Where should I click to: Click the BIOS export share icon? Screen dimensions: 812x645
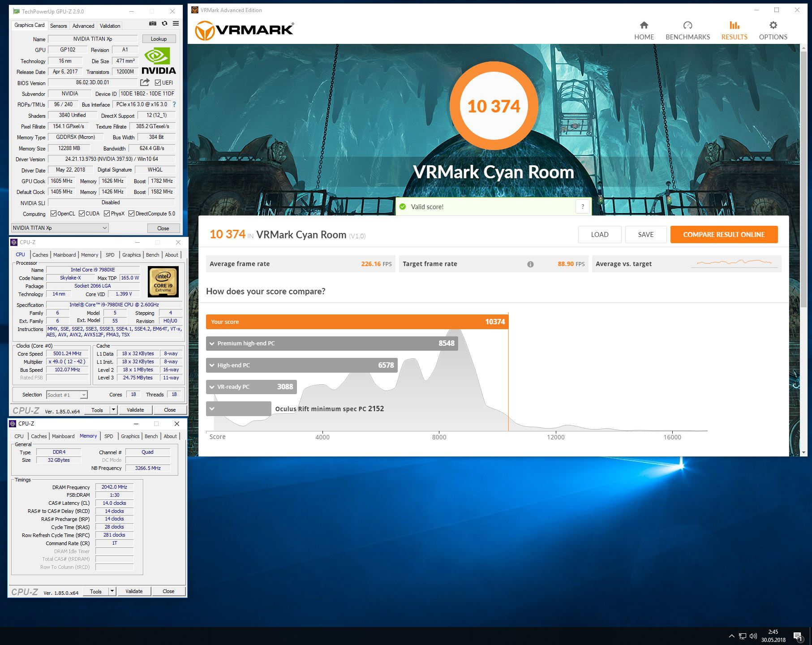tap(145, 82)
